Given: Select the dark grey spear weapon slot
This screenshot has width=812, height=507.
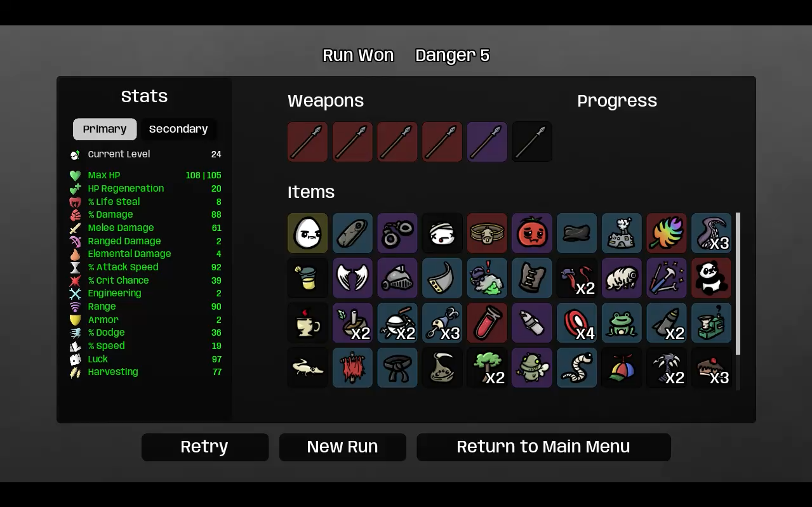Looking at the screenshot, I should tap(531, 142).
